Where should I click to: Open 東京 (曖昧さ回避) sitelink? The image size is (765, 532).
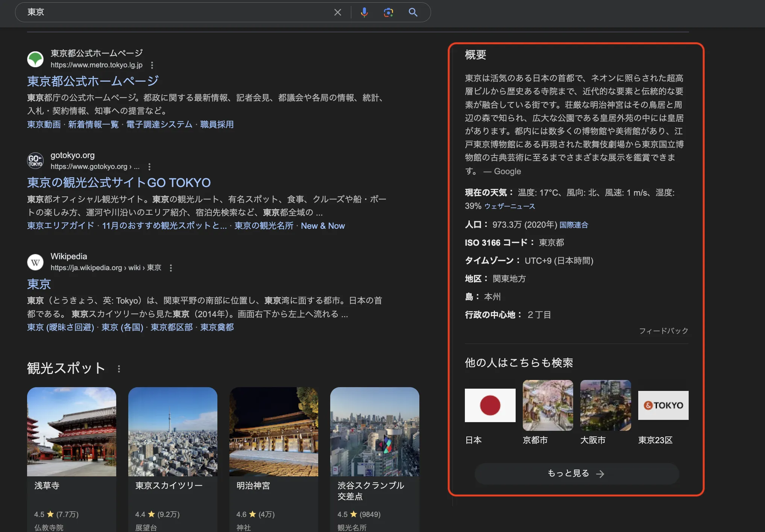[x=61, y=327]
